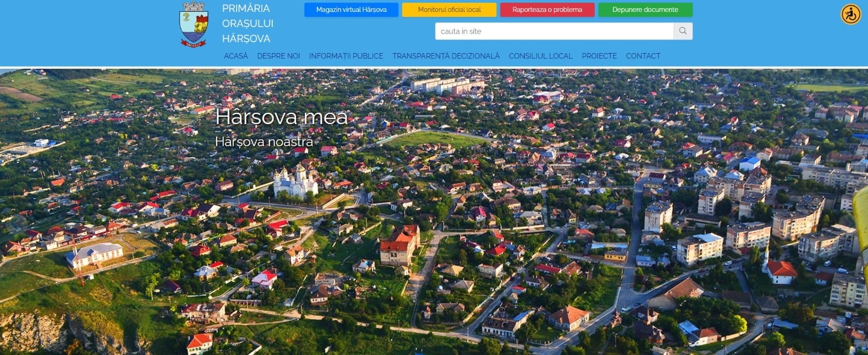Viewport: 868px width, 355px height.
Task: Open DESPRE NOI menu
Action: tap(278, 56)
